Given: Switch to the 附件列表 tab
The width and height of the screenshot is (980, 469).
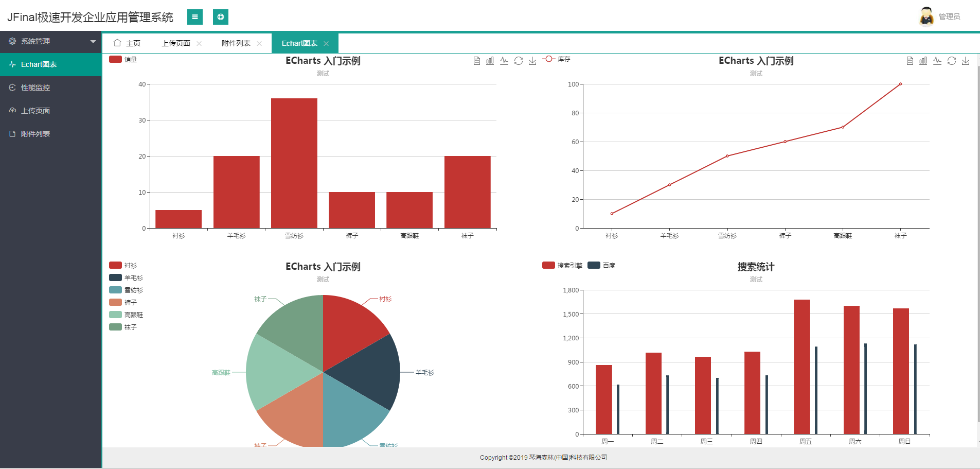Looking at the screenshot, I should click(x=236, y=43).
